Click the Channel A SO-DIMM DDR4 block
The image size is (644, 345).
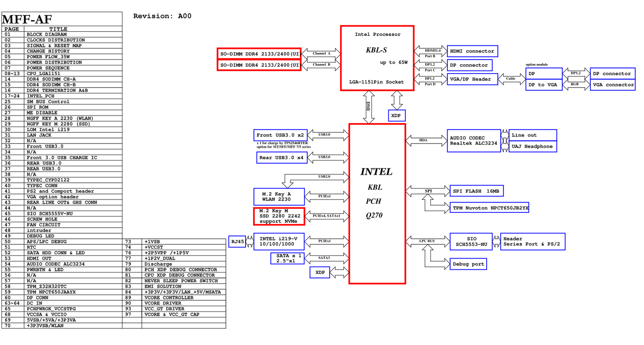point(259,53)
